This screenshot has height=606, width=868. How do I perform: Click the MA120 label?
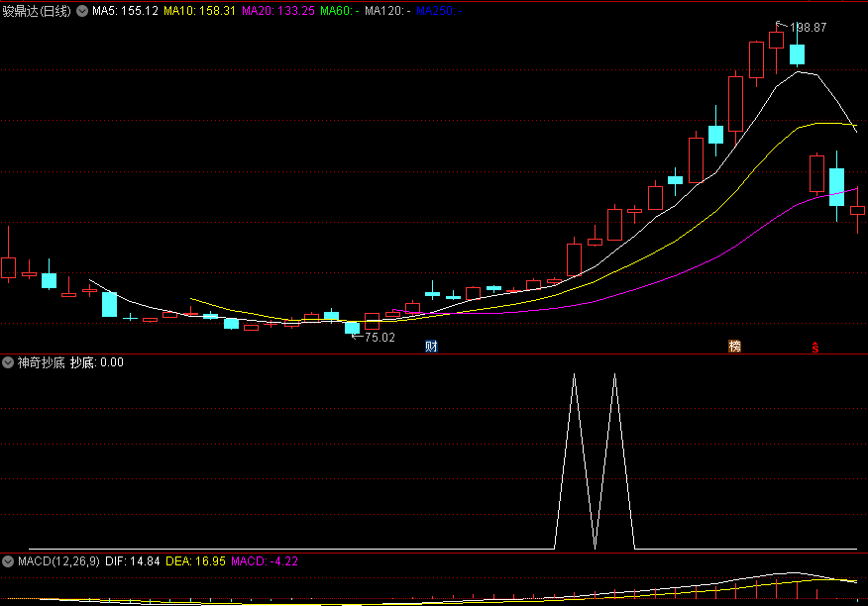(387, 11)
